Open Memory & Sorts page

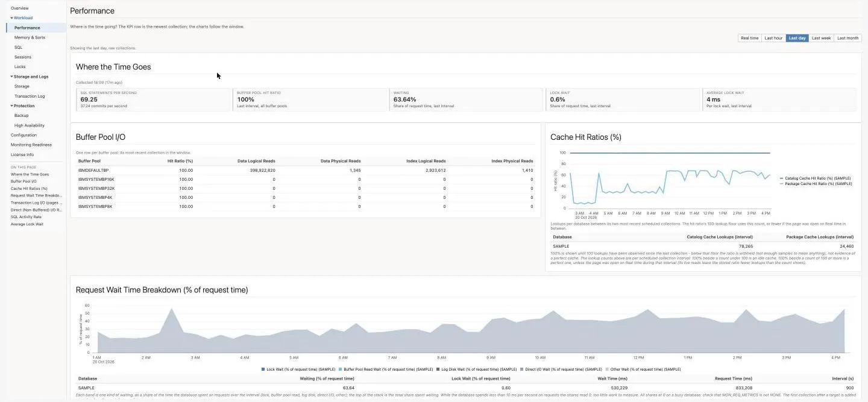click(30, 37)
